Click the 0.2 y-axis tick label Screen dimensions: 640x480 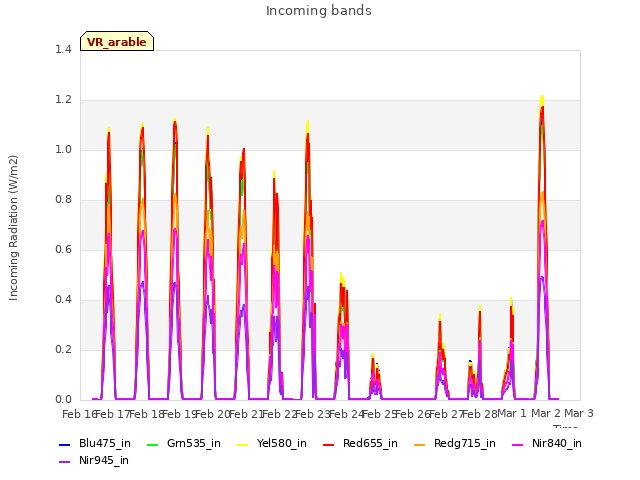[63, 350]
